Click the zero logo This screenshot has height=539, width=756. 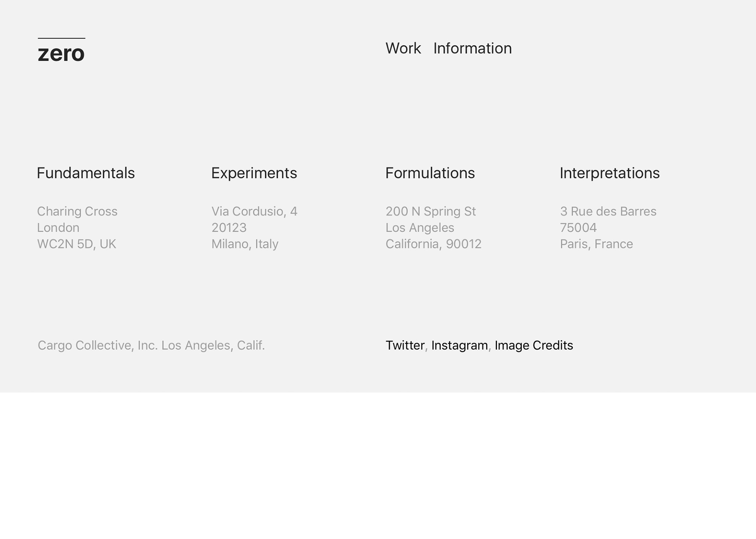(x=61, y=53)
